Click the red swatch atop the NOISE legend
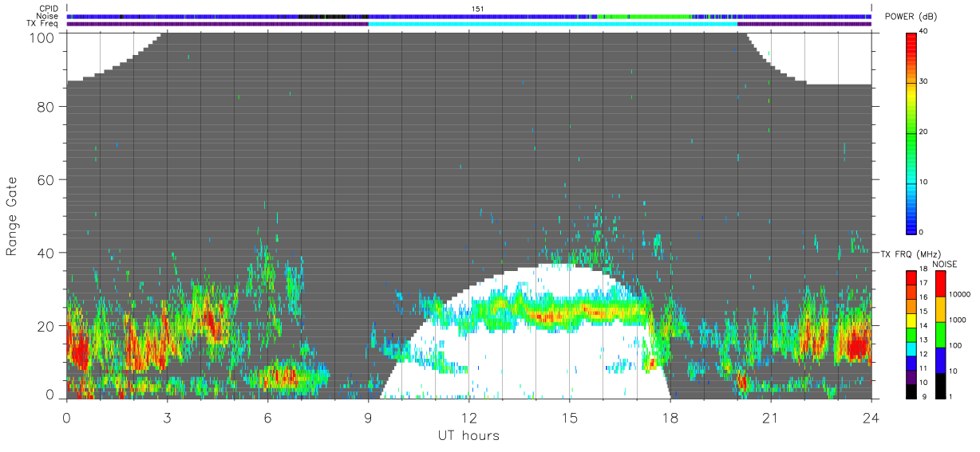The height and width of the screenshot is (452, 980). (940, 284)
